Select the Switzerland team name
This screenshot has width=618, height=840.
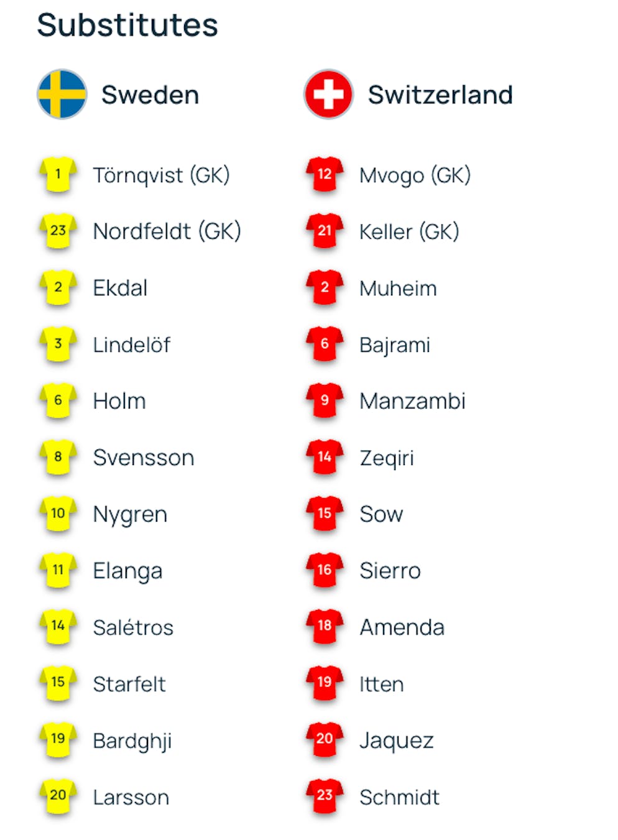[440, 95]
